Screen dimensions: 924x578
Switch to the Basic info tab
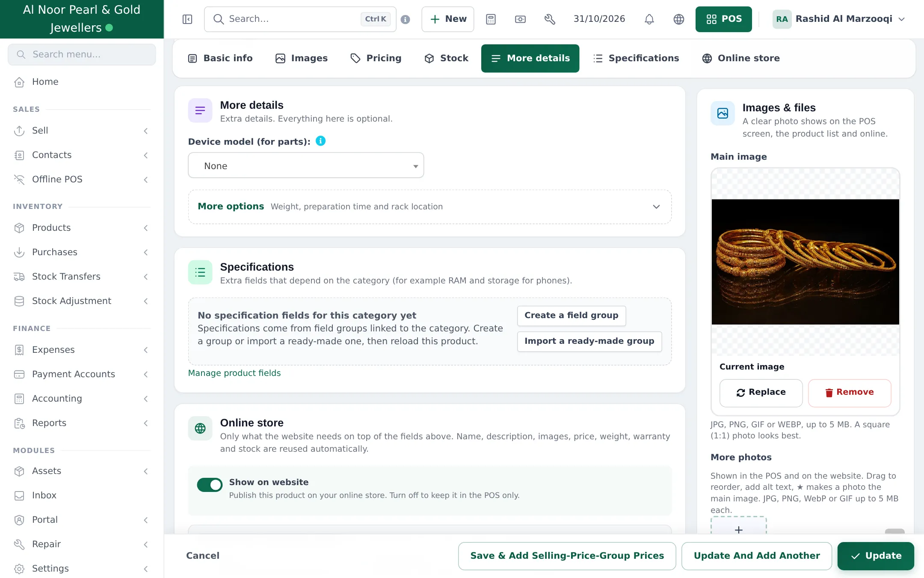click(x=220, y=58)
